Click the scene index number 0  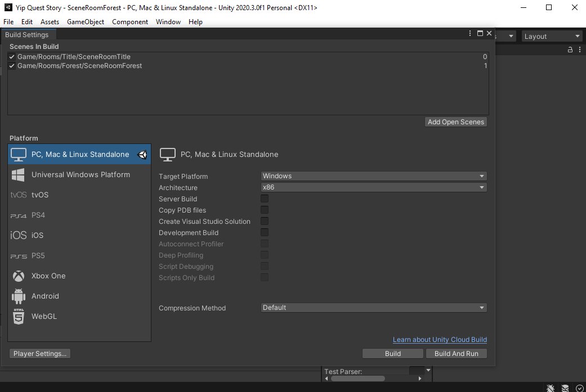click(x=485, y=57)
